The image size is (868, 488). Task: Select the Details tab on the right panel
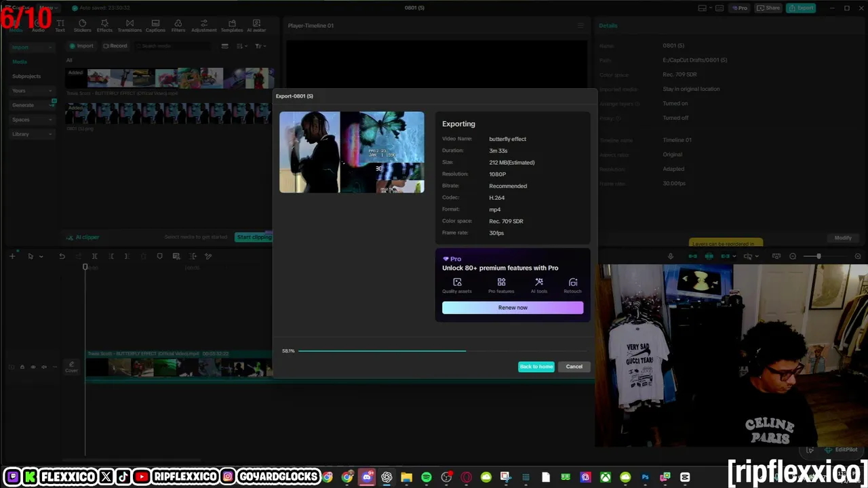608,26
